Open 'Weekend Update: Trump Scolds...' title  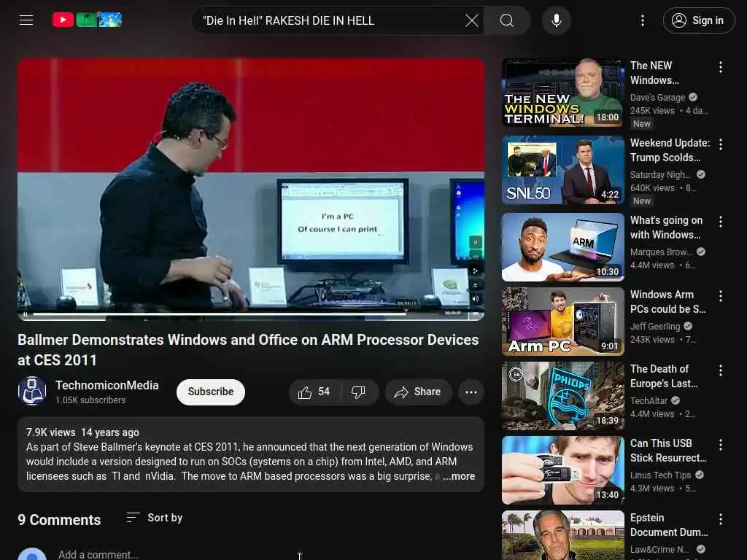[x=670, y=150]
